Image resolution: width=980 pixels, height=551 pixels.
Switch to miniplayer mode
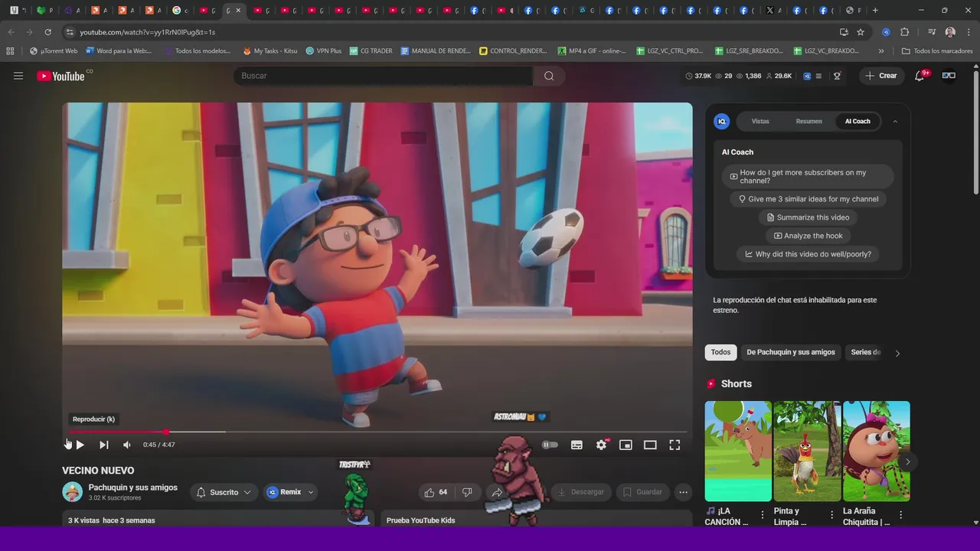click(626, 445)
